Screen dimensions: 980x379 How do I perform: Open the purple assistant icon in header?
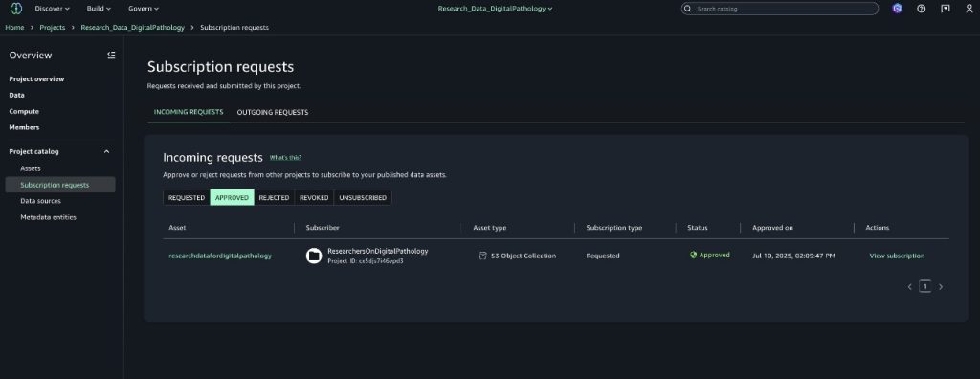(897, 9)
